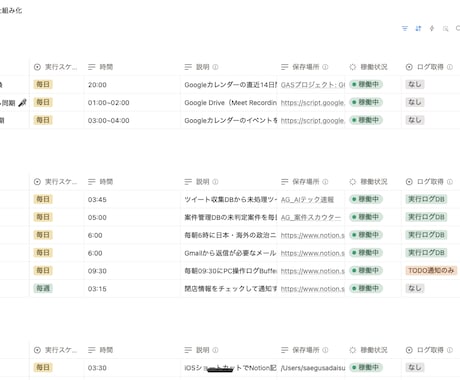Click the Gmailから返信が必要なメール description cell
Image resolution: width=460 pixels, height=380 pixels.
(230, 253)
